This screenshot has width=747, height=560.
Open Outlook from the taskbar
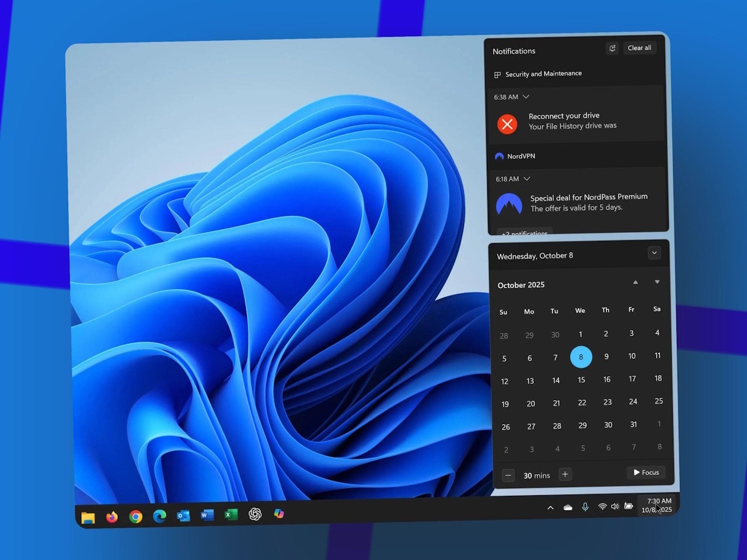pyautogui.click(x=183, y=516)
